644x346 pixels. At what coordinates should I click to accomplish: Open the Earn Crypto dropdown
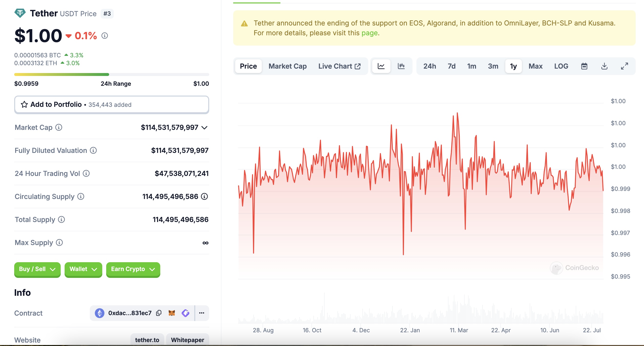coord(133,269)
